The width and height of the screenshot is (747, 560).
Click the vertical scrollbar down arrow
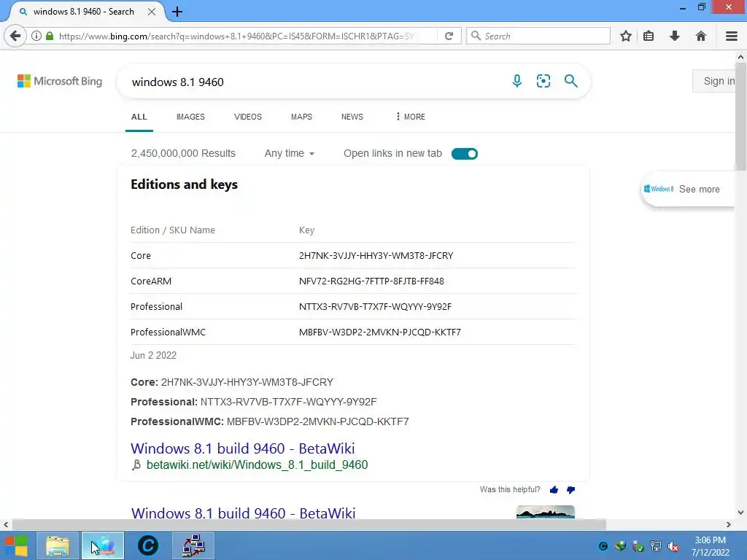click(740, 513)
